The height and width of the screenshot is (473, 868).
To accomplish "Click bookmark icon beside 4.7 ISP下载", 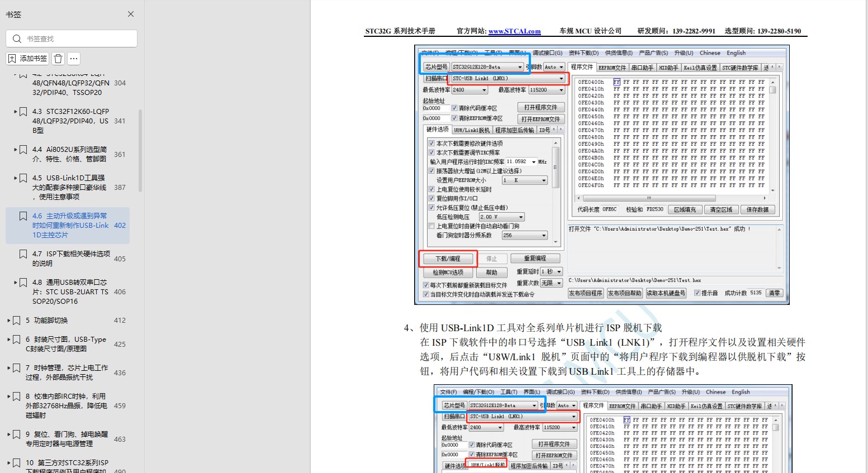I will coord(23,254).
